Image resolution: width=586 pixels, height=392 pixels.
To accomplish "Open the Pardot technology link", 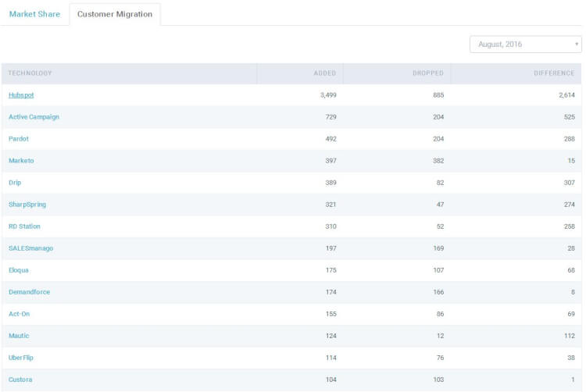I will point(19,139).
